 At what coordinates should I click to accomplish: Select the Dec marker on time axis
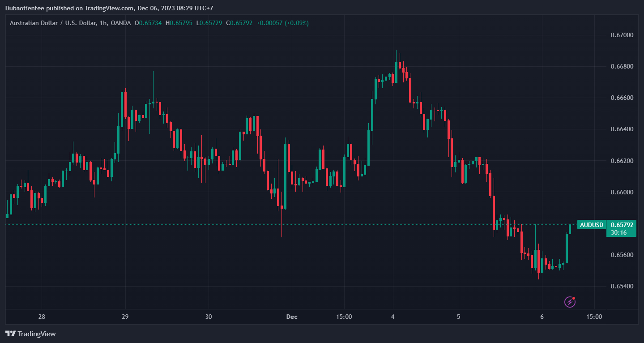pyautogui.click(x=291, y=317)
